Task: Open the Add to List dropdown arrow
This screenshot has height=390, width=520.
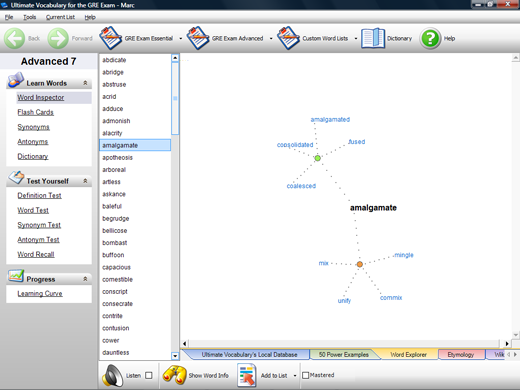Action: (295, 376)
